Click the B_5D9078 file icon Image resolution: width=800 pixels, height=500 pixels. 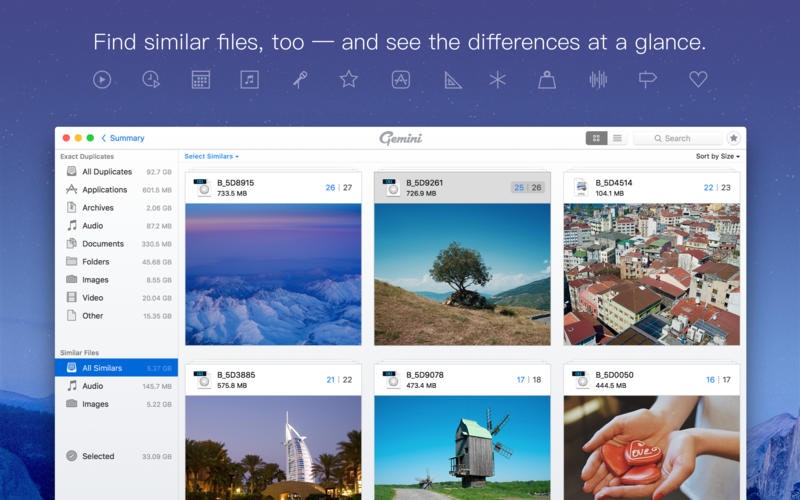click(391, 380)
